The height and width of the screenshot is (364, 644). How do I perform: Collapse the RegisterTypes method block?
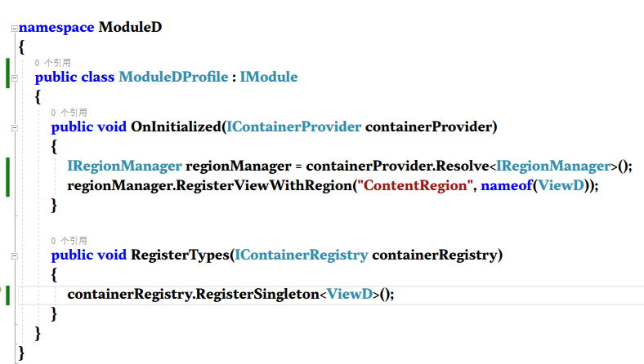click(x=15, y=256)
